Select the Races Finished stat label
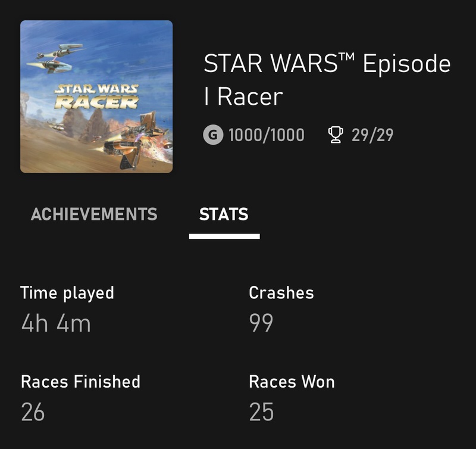This screenshot has width=476, height=449. coord(80,382)
